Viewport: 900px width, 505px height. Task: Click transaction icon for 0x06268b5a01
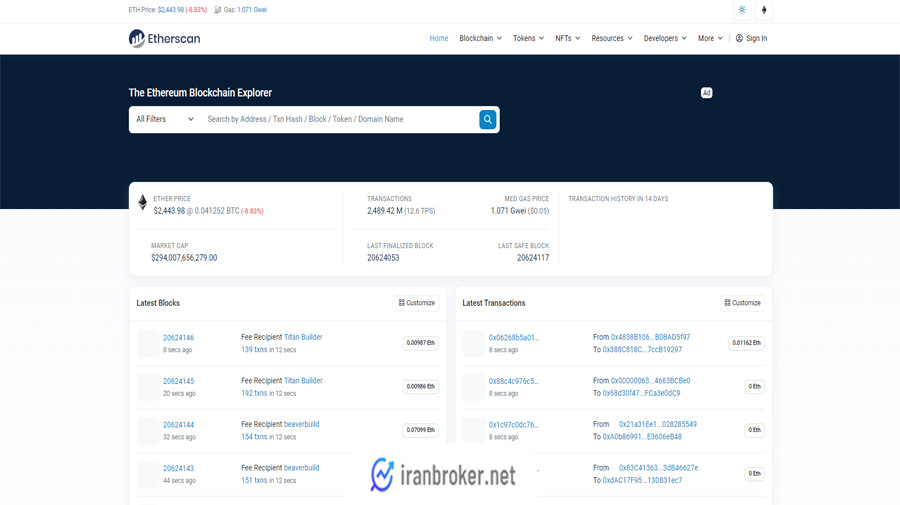(x=474, y=343)
